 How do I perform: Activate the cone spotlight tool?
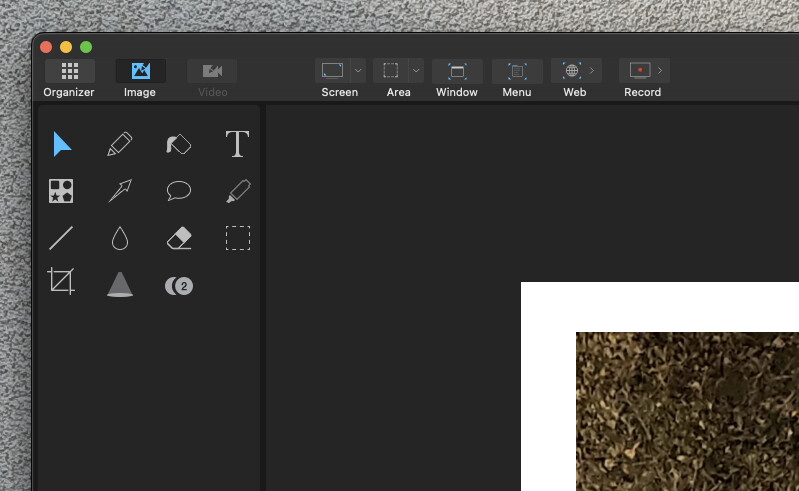pos(120,285)
